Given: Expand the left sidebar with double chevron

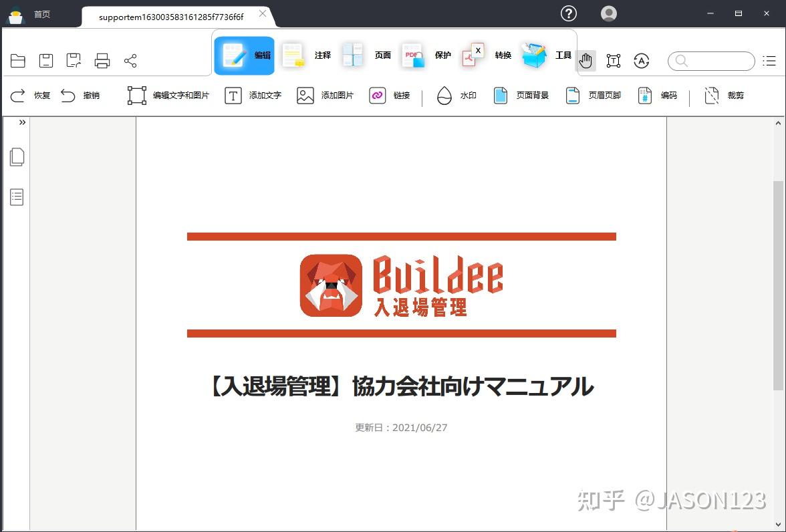Looking at the screenshot, I should 22,122.
